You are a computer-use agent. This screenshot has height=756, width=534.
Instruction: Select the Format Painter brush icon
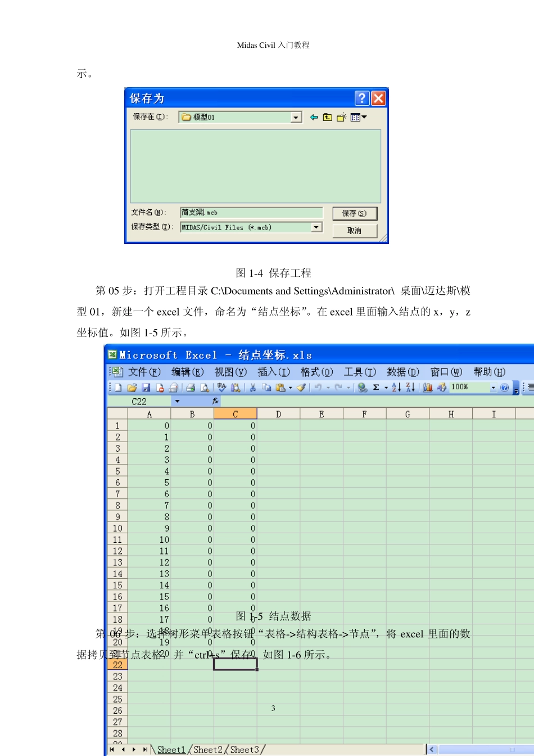[x=301, y=388]
